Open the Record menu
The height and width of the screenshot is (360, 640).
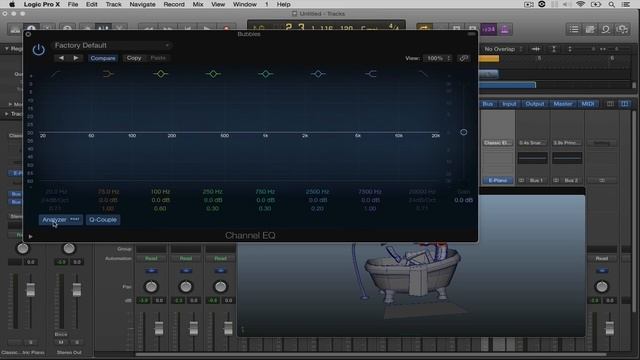(x=174, y=4)
